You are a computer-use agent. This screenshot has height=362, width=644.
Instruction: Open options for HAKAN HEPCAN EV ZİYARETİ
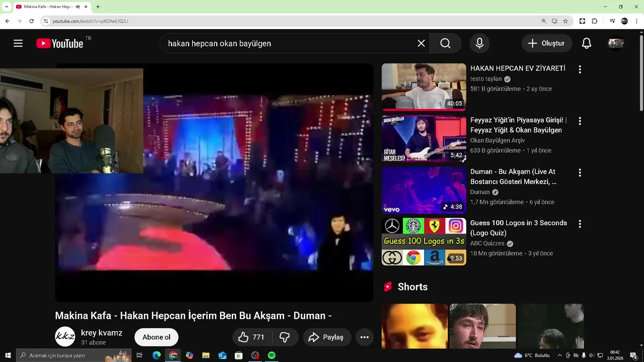click(x=580, y=69)
